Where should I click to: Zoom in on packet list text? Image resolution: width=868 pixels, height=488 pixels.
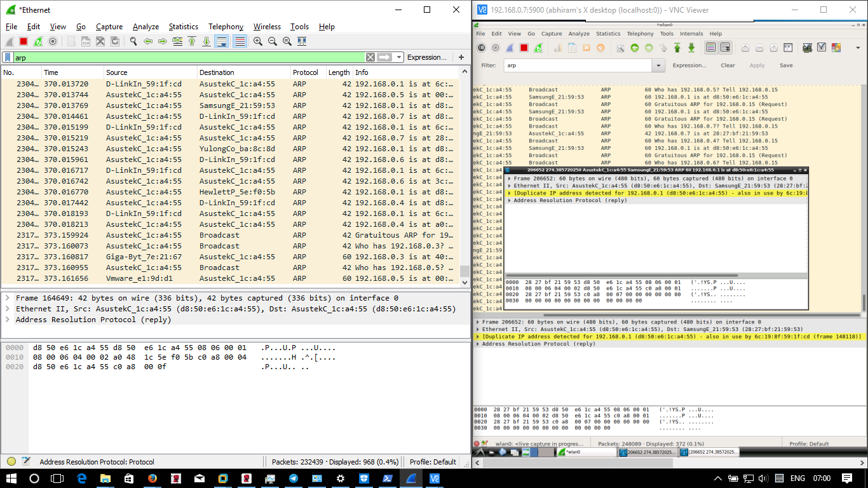coord(258,41)
